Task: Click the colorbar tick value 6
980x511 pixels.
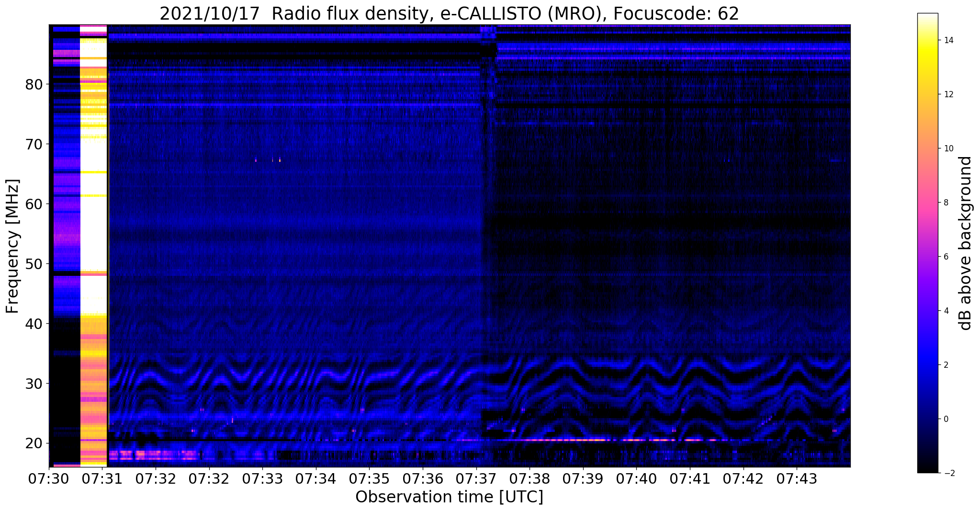Action: click(946, 257)
